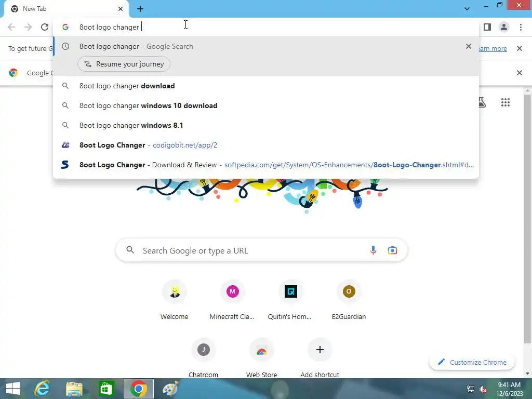This screenshot has height=399, width=532.
Task: Click the Chrome taskbar icon
Action: tap(138, 389)
